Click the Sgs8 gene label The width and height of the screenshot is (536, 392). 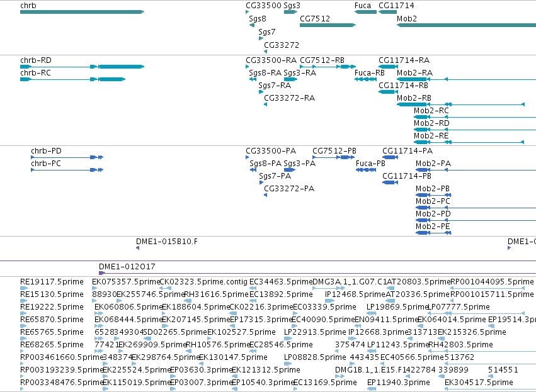click(x=258, y=19)
